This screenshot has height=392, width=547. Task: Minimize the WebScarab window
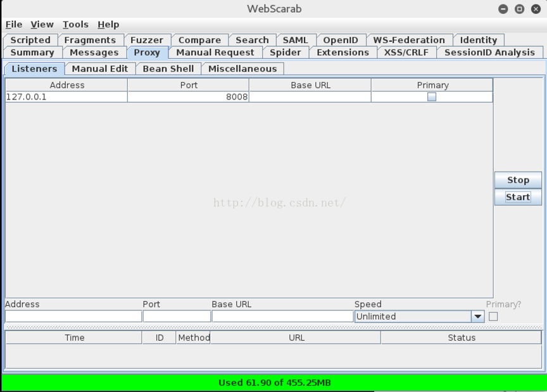503,9
